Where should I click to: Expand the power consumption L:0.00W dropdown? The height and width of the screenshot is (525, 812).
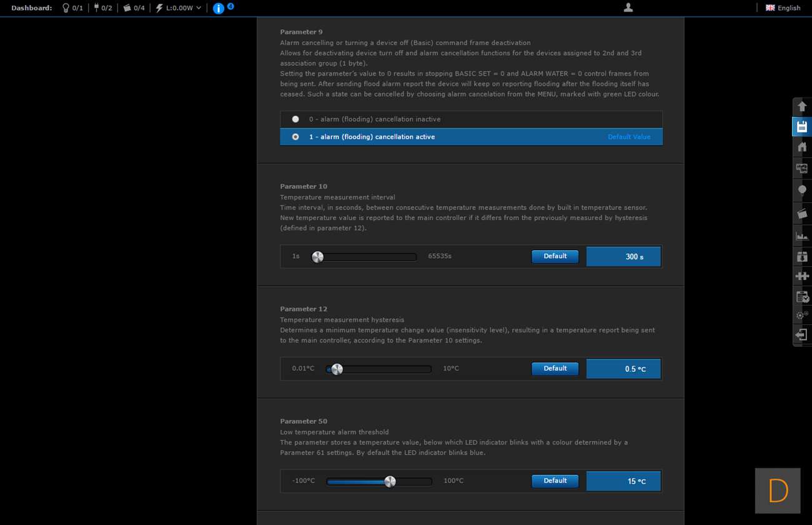point(179,8)
